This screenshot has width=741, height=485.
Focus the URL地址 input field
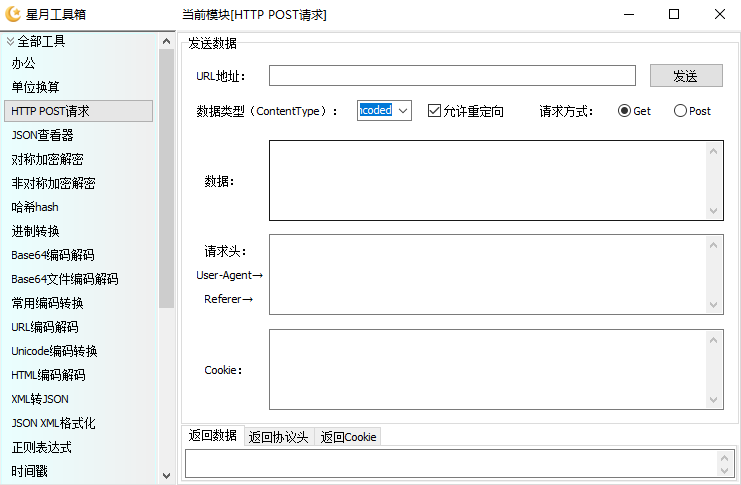point(452,76)
